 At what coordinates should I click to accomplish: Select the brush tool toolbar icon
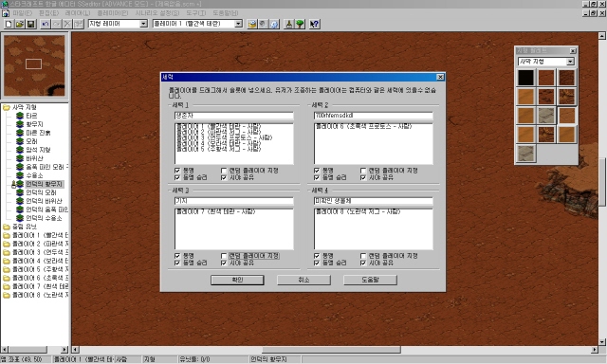pyautogui.click(x=288, y=24)
